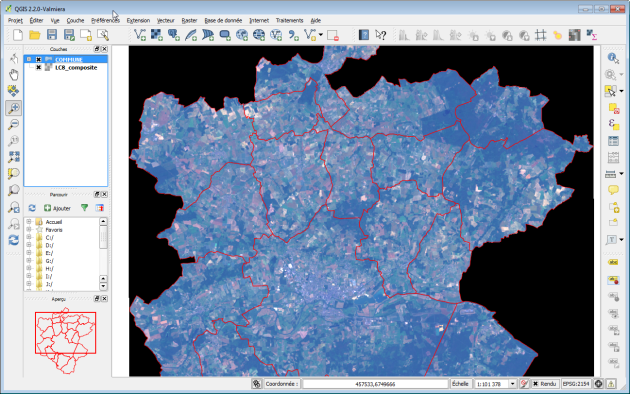Image resolution: width=630 pixels, height=394 pixels.
Task: Click the Ajouter button in browser panel
Action: pyautogui.click(x=57, y=208)
